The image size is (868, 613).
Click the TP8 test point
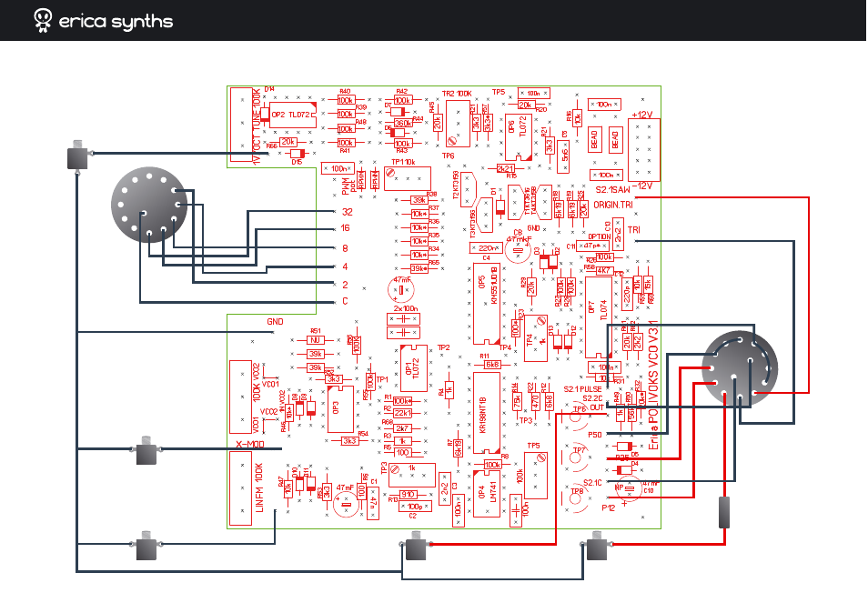(x=576, y=497)
